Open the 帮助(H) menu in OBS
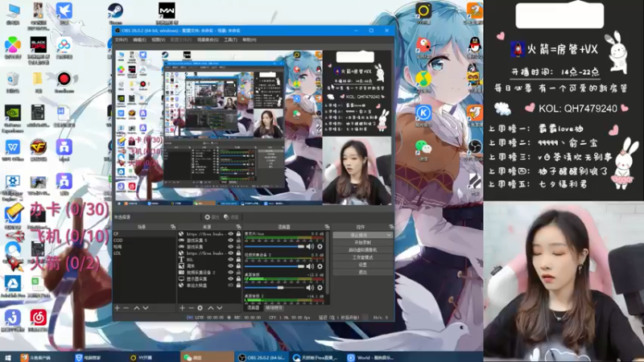The height and width of the screenshot is (362, 644). point(250,39)
